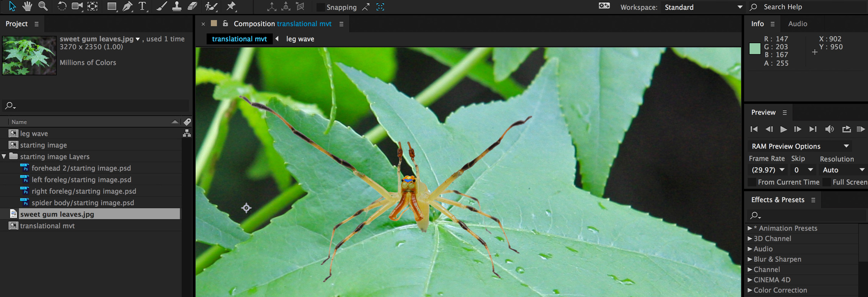Screen dimensions: 868x297
Task: Click the Info panel color swatch
Action: tap(755, 49)
